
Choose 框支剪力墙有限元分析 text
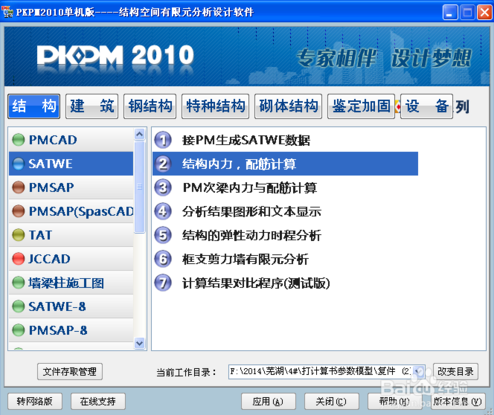tap(245, 259)
